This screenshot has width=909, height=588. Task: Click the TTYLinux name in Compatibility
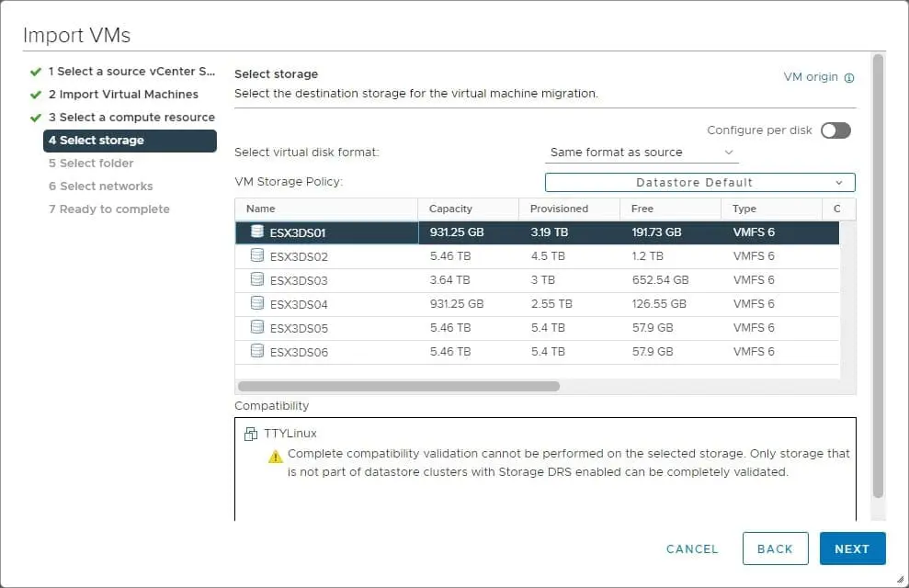point(290,434)
